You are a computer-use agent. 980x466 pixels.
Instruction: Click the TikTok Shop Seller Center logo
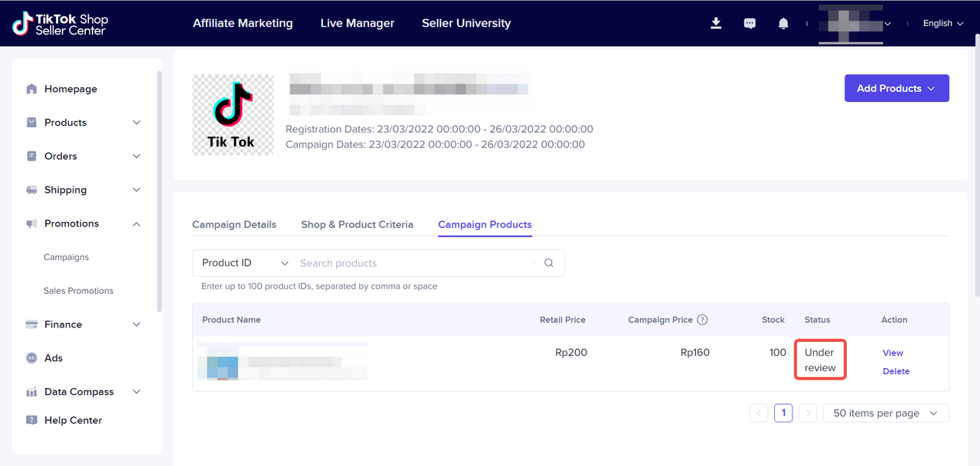click(x=60, y=24)
